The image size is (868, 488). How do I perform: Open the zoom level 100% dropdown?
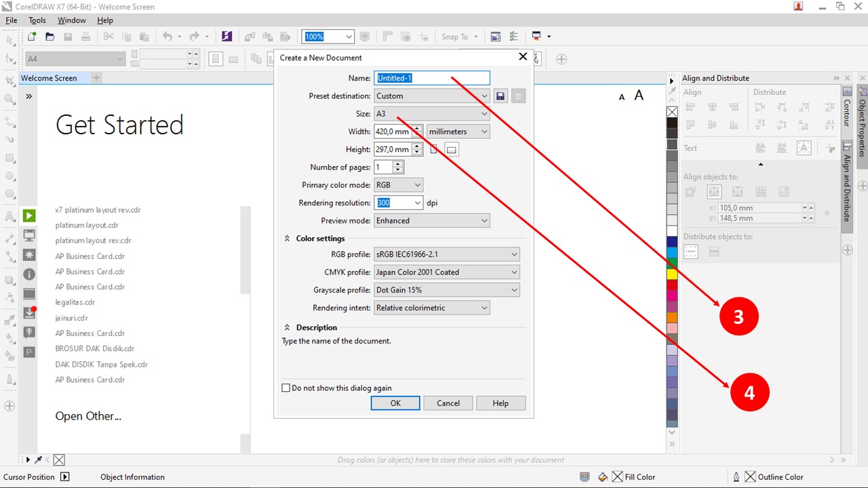click(349, 37)
